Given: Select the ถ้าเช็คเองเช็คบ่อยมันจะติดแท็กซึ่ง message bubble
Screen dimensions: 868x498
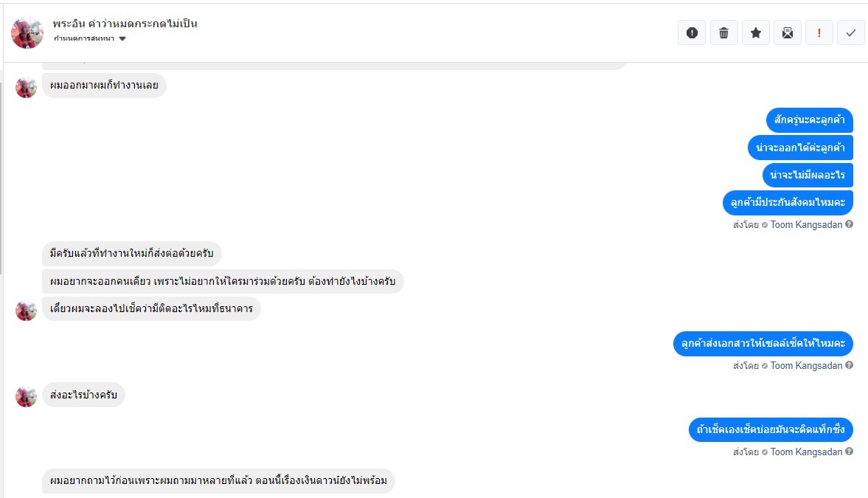Looking at the screenshot, I should coord(771,429).
